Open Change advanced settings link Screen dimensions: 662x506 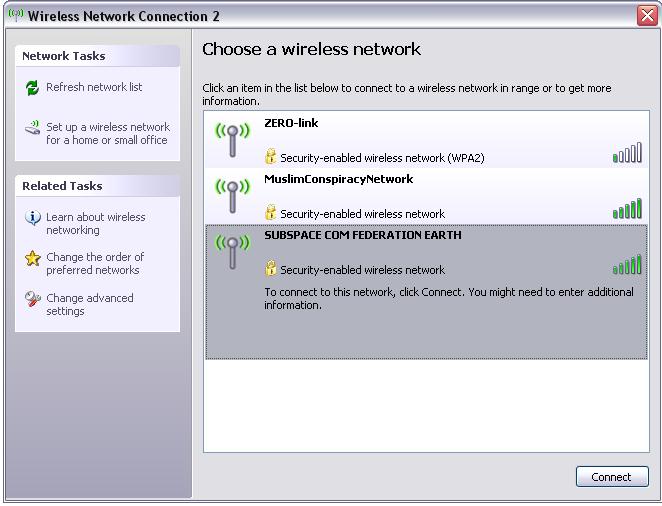click(90, 304)
